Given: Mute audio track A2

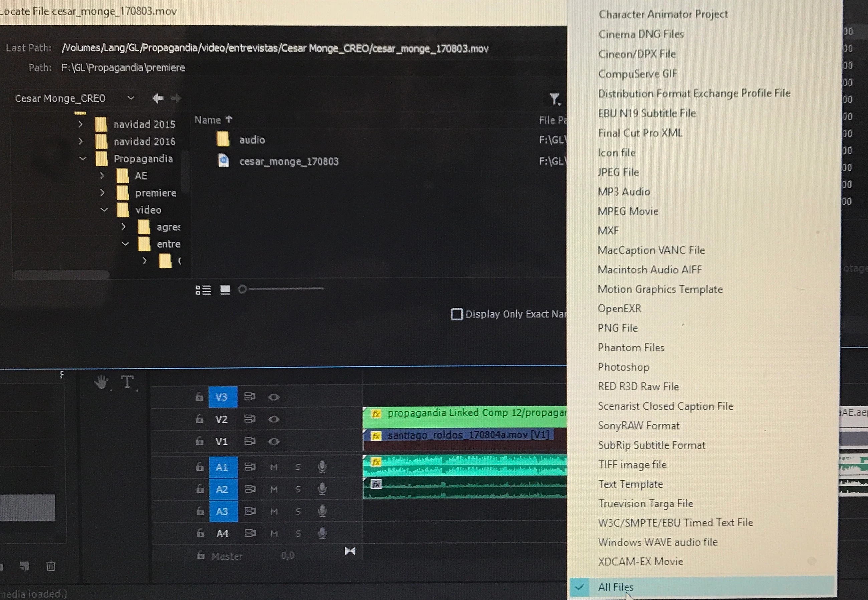Looking at the screenshot, I should [274, 489].
